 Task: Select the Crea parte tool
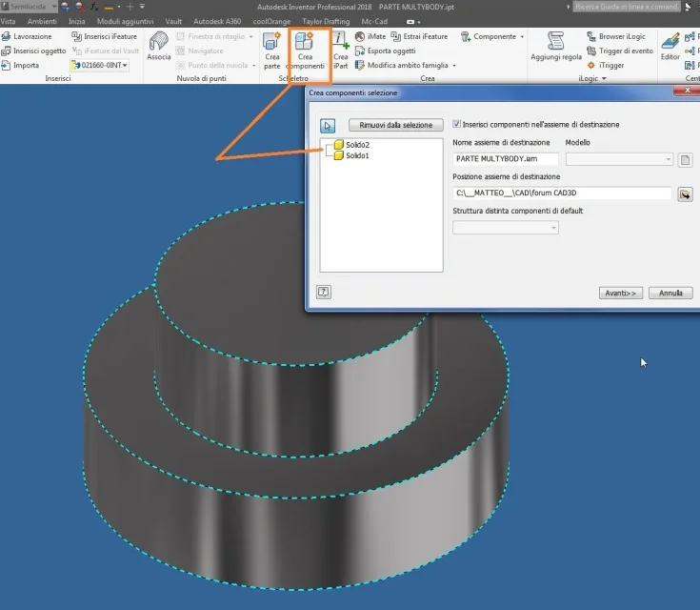[271, 51]
